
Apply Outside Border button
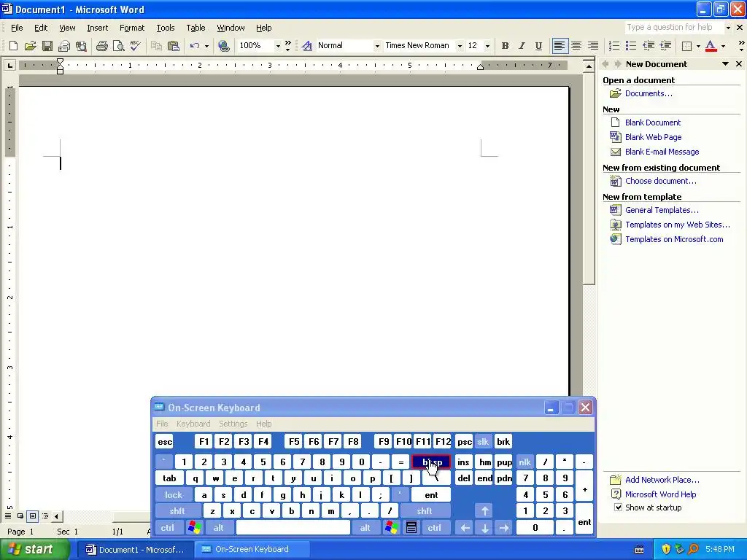click(x=686, y=46)
